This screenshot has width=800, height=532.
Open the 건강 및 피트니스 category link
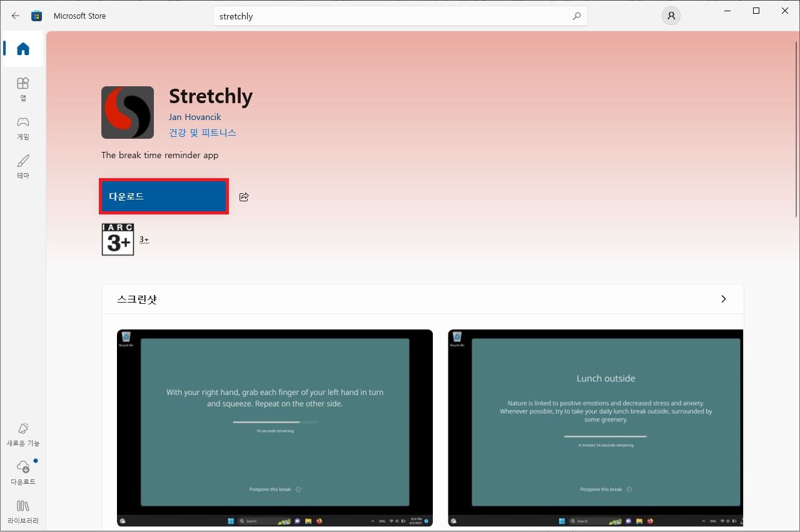tap(203, 133)
